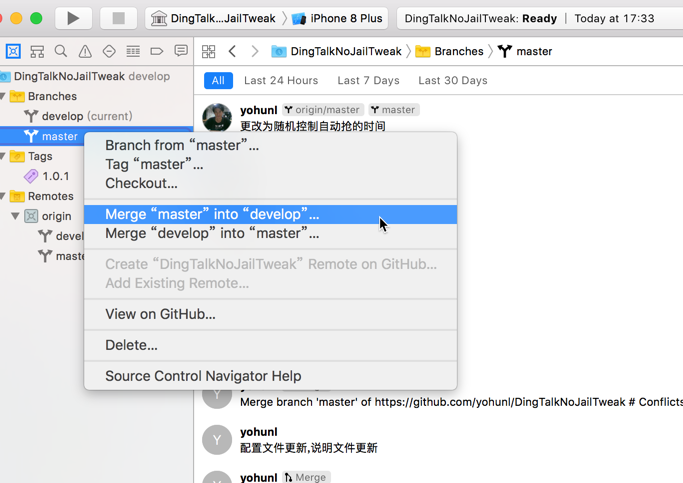Select the Last 24 Hours filter

click(x=281, y=81)
